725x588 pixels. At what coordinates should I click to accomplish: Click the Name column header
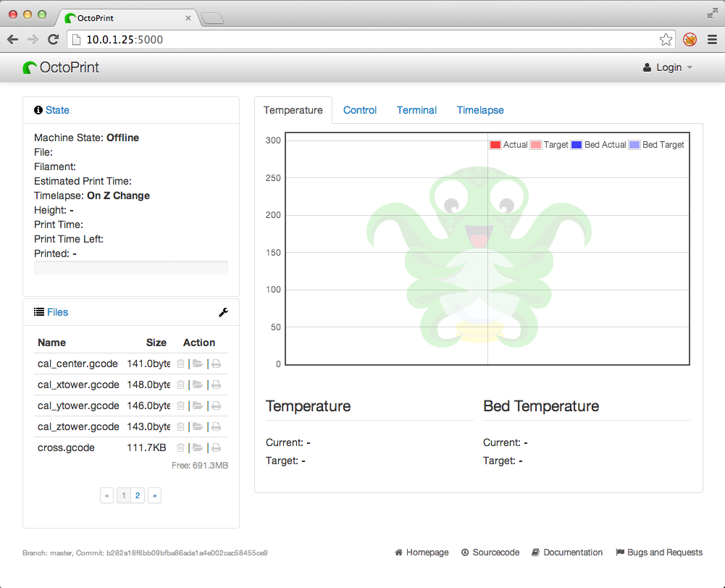52,343
